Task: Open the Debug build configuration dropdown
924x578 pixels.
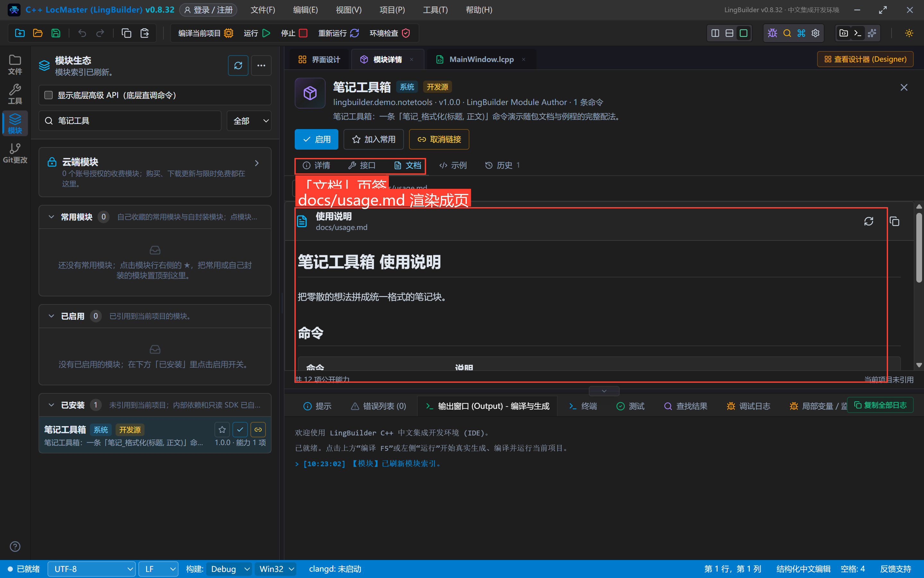Action: click(x=229, y=569)
